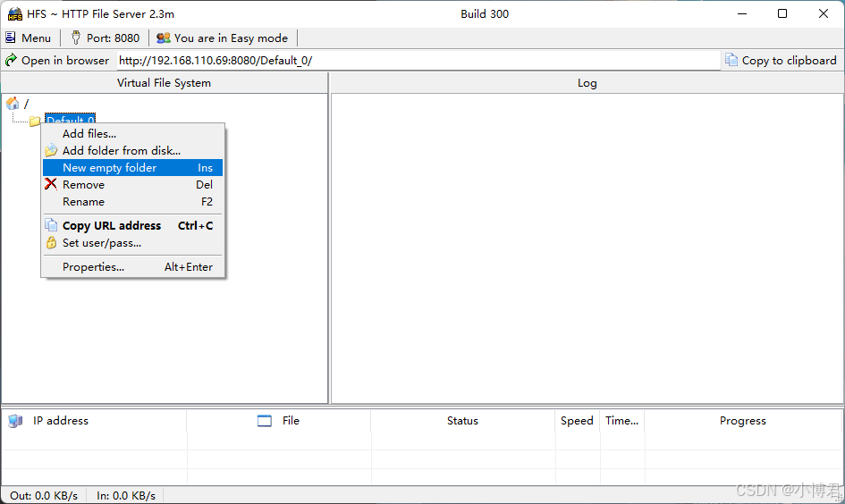The width and height of the screenshot is (845, 504).
Task: Toggle 'You are in Easy mode'
Action: [x=222, y=38]
